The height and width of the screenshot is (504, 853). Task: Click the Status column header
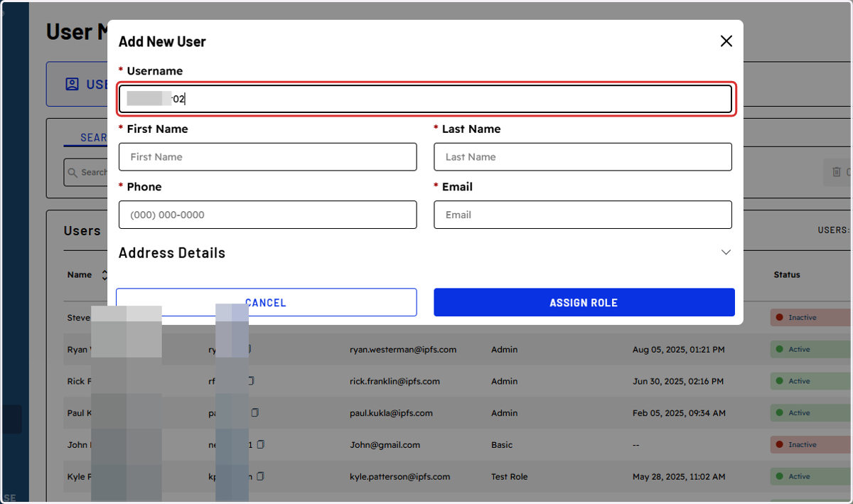click(x=787, y=275)
